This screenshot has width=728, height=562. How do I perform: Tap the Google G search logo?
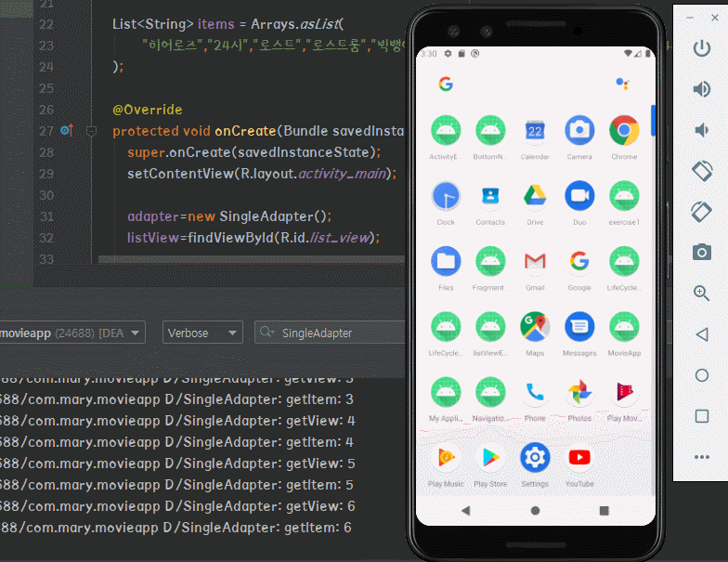coord(446,84)
